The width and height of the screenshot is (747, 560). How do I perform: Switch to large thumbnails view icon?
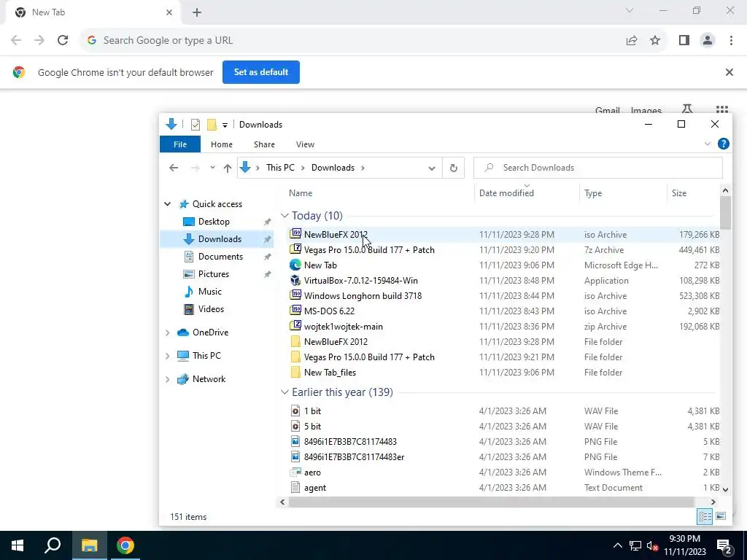click(721, 517)
